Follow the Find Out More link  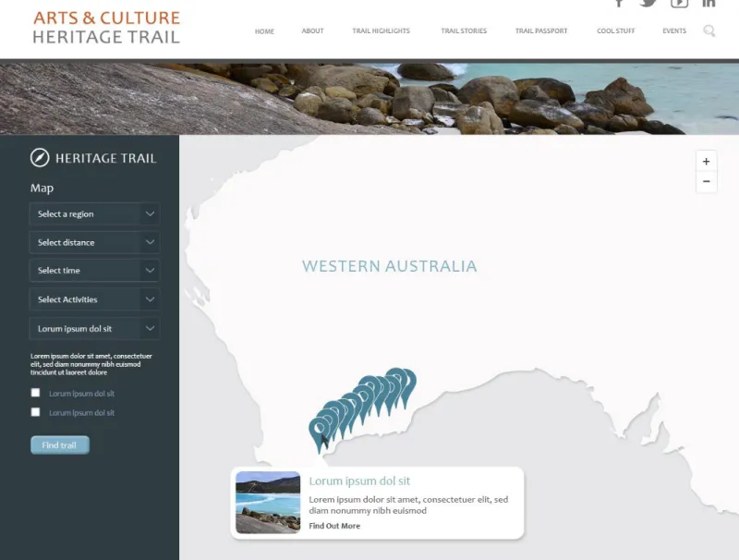coord(334,526)
